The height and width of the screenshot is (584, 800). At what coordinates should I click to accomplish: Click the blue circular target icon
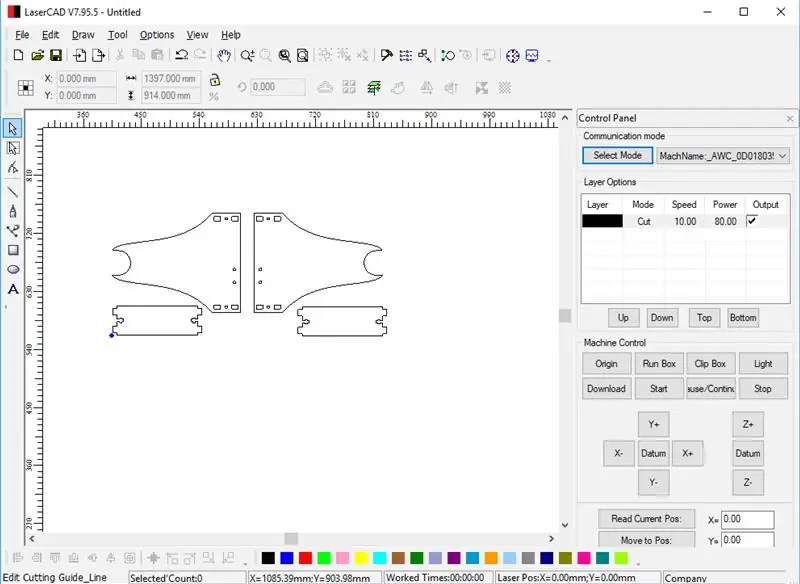tap(512, 55)
